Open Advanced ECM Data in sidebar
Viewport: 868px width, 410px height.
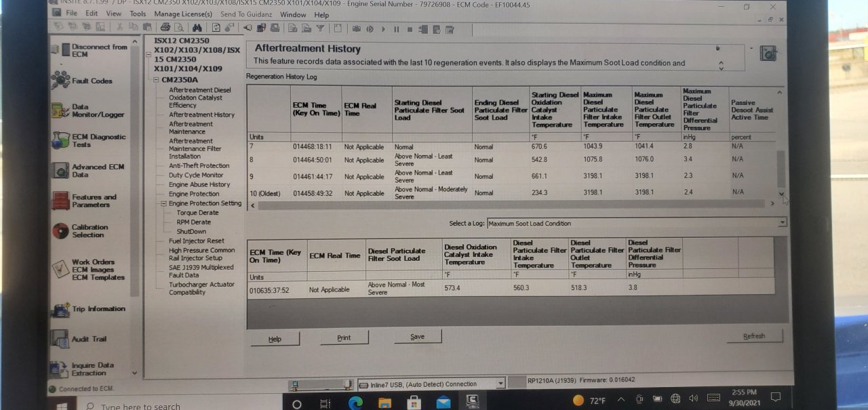point(88,170)
